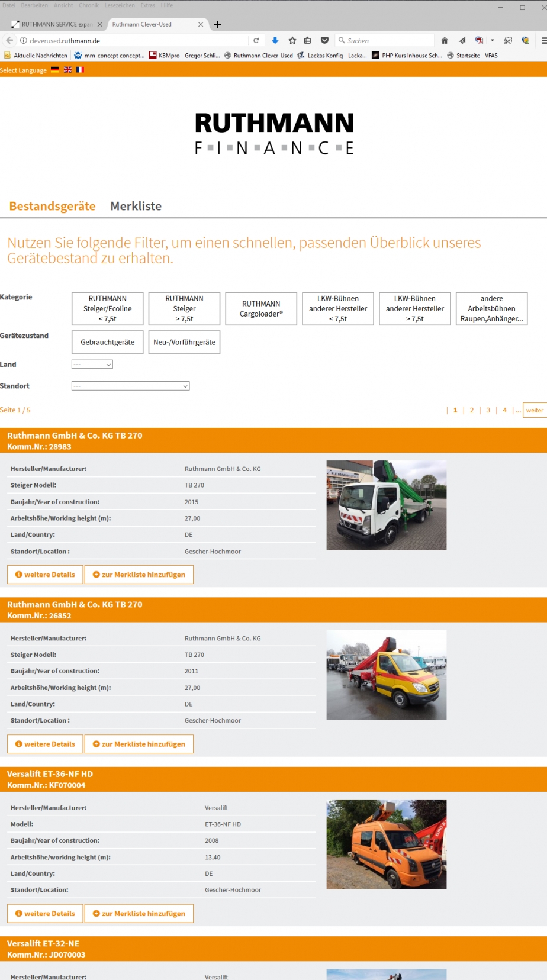Open the Chronik menu
The image size is (547, 980).
point(89,5)
